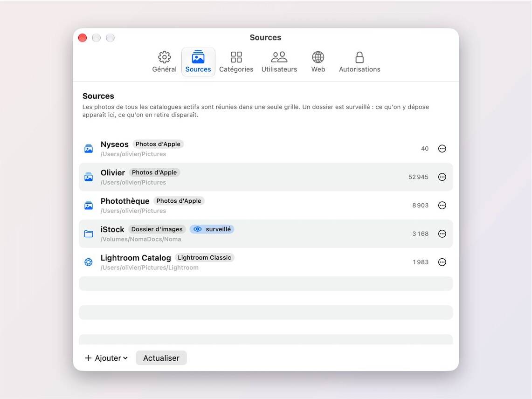
Task: Click Photos d'Apple badge next to Olivier
Action: pos(154,172)
